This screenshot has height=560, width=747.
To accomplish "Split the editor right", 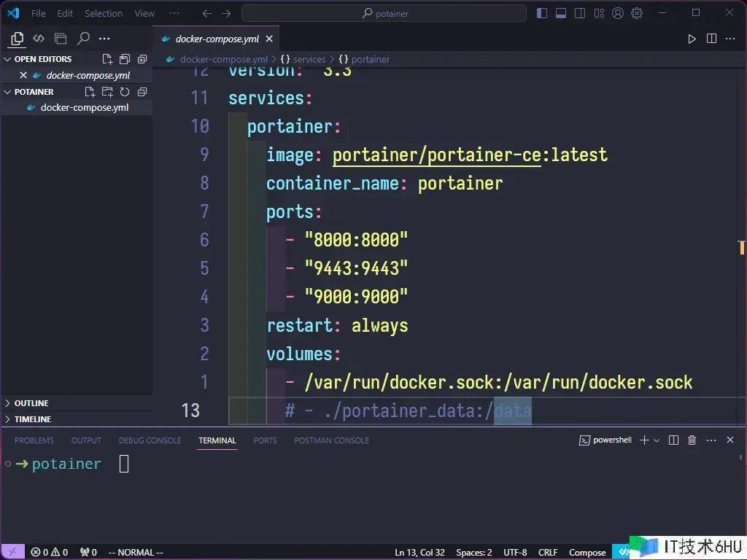I will pyautogui.click(x=711, y=39).
